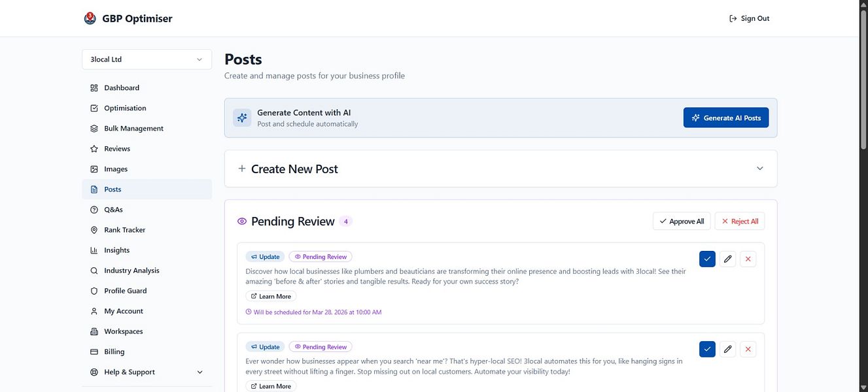868x392 pixels.
Task: Click the eye icon beside Pending Review heading
Action: click(x=242, y=221)
